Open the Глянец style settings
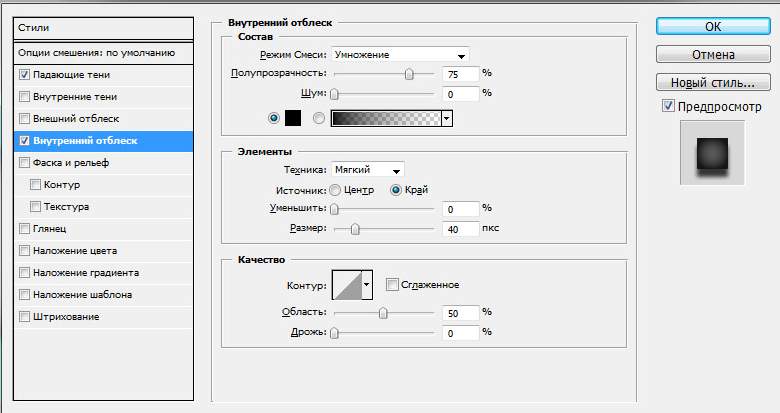The width and height of the screenshot is (780, 413). pos(50,228)
